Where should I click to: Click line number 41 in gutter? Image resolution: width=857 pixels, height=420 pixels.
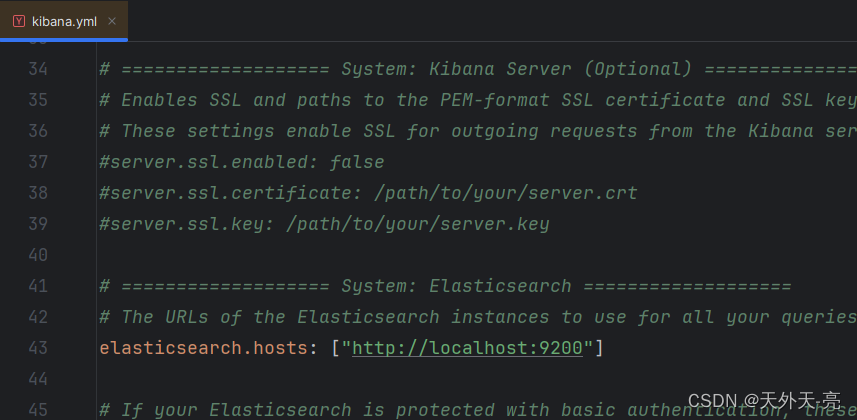[38, 285]
